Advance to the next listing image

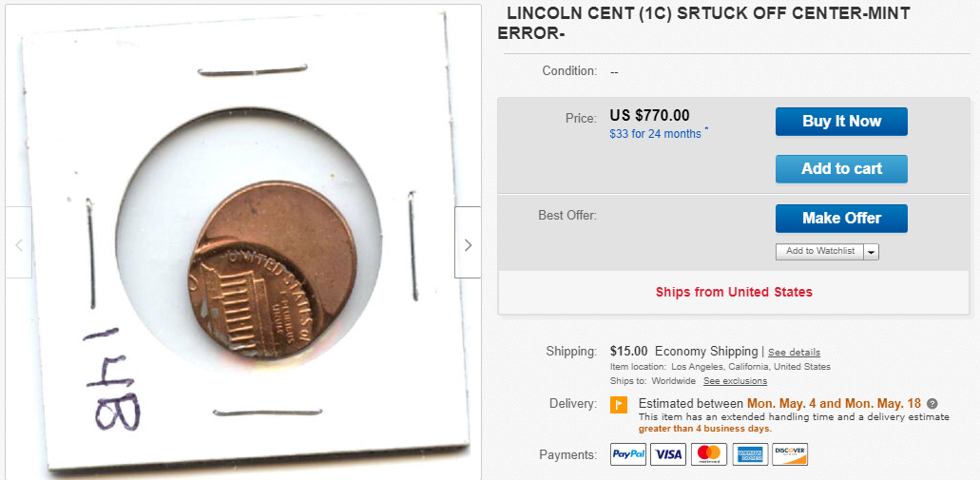(467, 243)
